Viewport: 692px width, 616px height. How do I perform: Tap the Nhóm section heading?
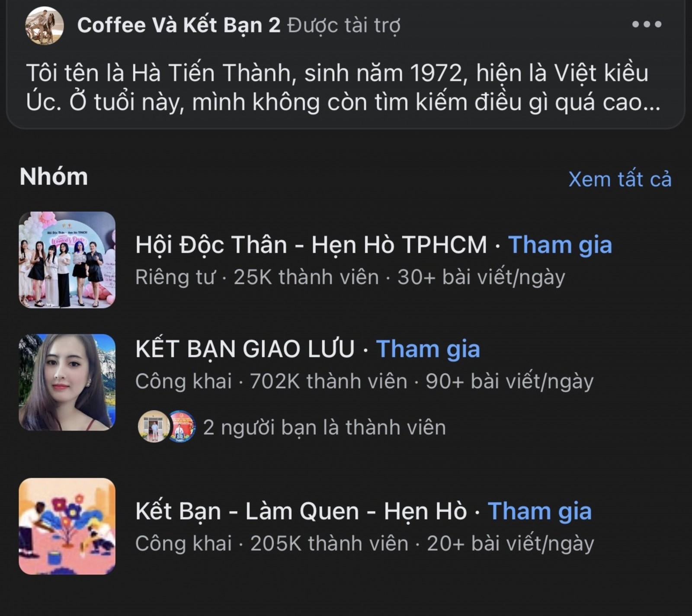click(54, 177)
